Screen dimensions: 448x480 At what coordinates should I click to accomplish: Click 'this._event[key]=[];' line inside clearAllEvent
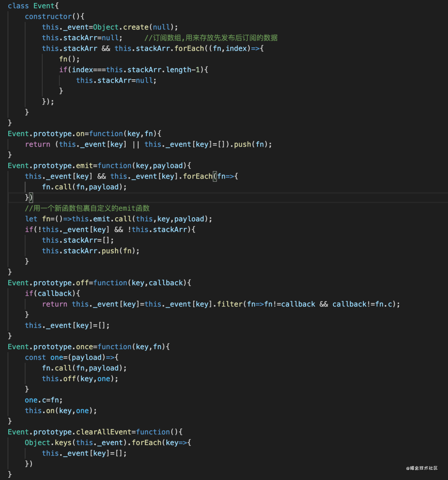(84, 453)
